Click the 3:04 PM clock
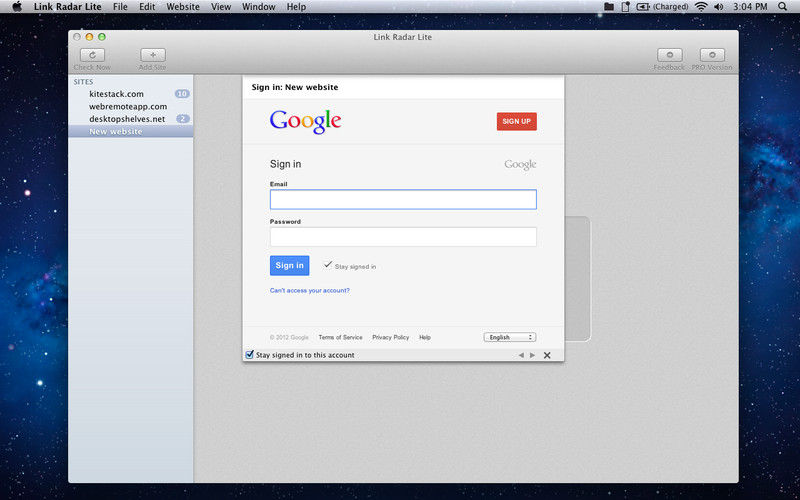The height and width of the screenshot is (500, 800). (750, 7)
